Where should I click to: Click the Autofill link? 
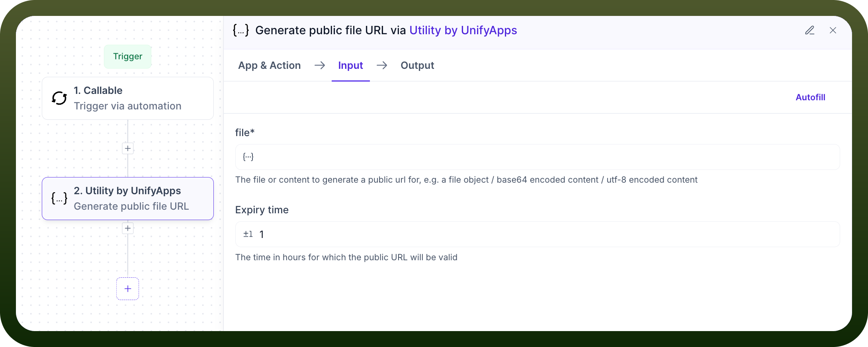tap(810, 97)
